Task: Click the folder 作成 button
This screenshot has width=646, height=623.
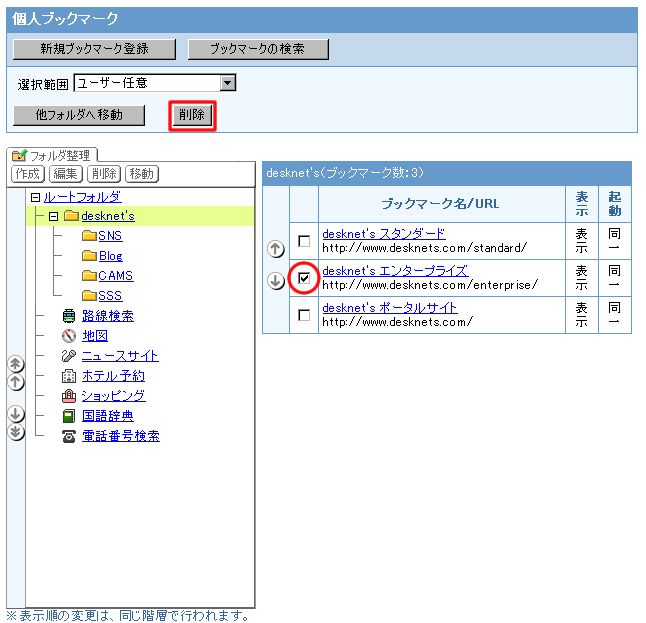Action: [x=28, y=174]
